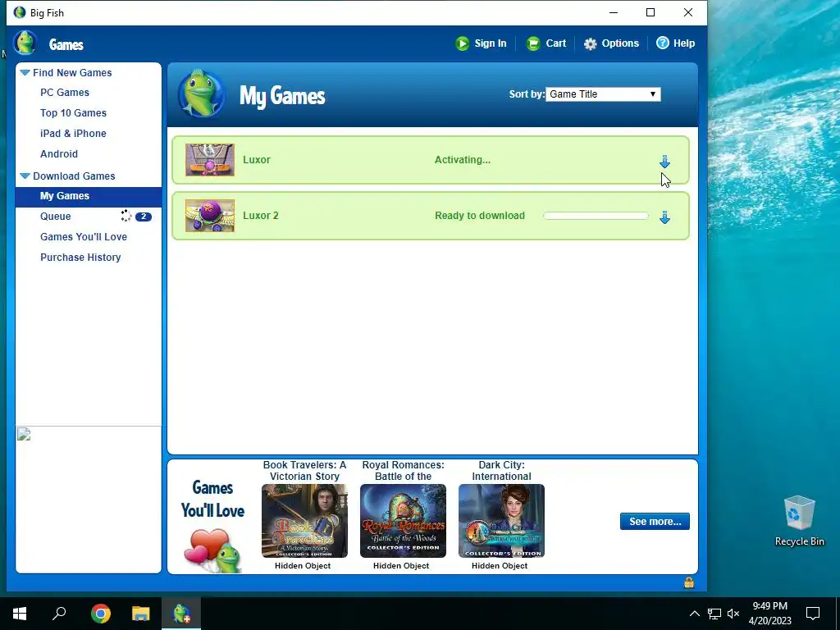Click Book Travelers: A Victorian Story cover
Image resolution: width=840 pixels, height=630 pixels.
[304, 521]
